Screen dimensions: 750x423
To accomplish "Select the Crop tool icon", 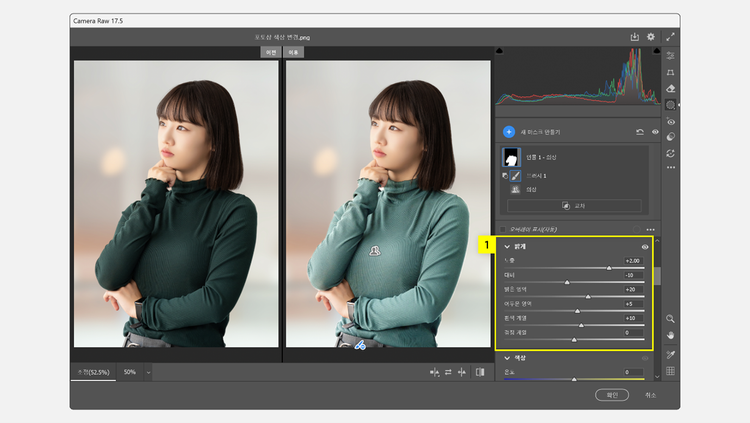I will (x=670, y=72).
